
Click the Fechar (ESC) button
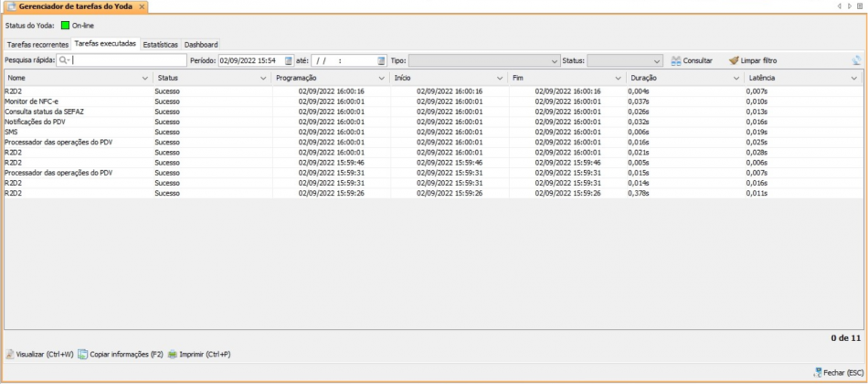click(x=837, y=373)
